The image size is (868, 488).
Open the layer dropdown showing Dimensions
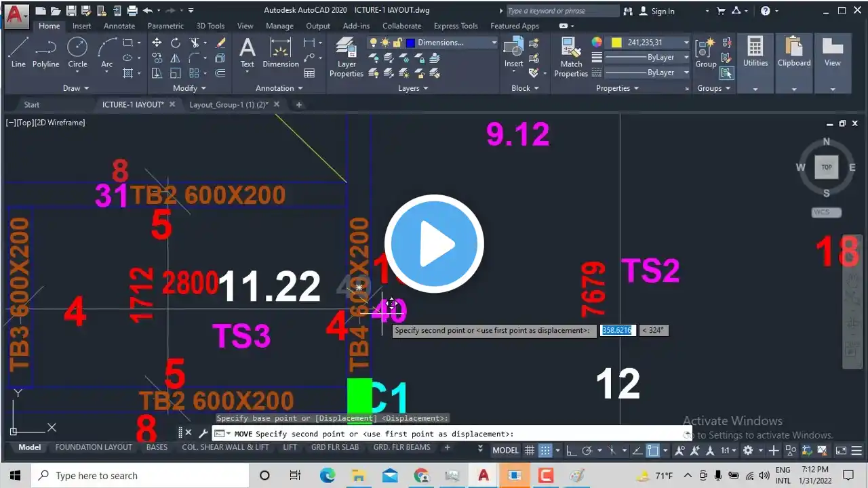point(494,43)
